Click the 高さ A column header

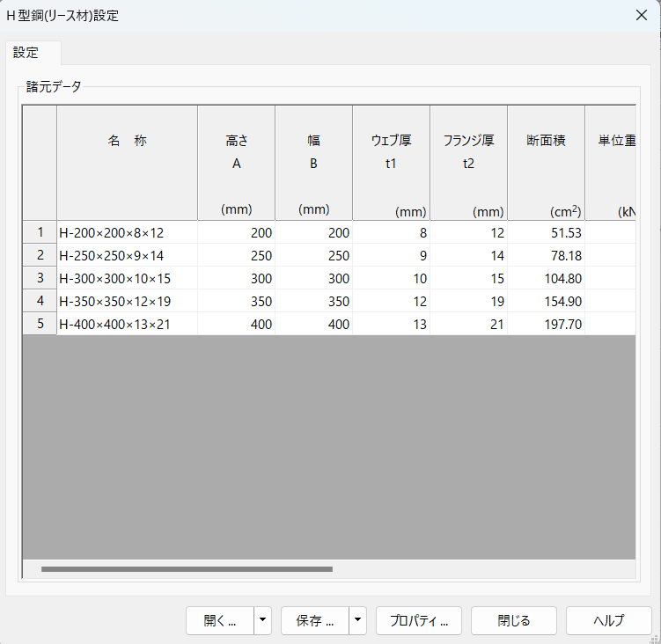tap(236, 163)
